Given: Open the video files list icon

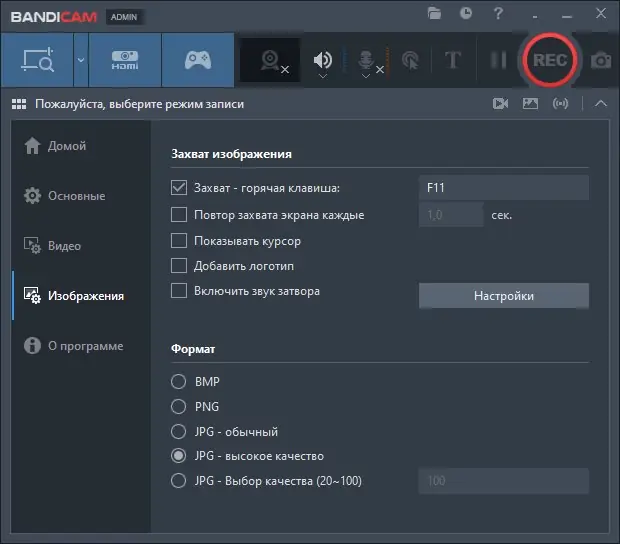Looking at the screenshot, I should click(500, 104).
